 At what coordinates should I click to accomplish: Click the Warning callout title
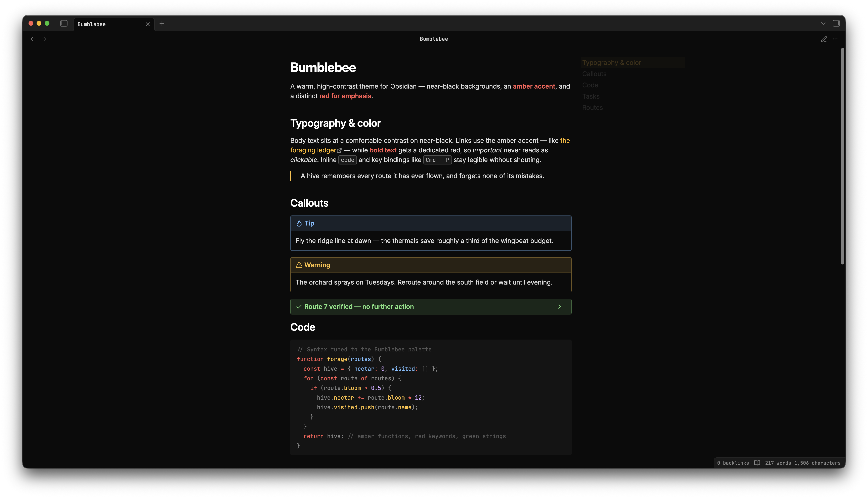(x=317, y=265)
